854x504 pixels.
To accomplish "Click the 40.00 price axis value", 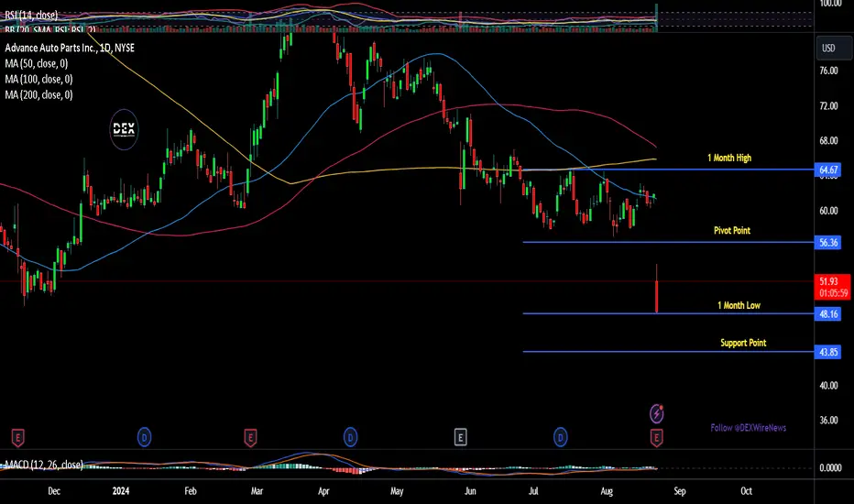I will click(828, 385).
